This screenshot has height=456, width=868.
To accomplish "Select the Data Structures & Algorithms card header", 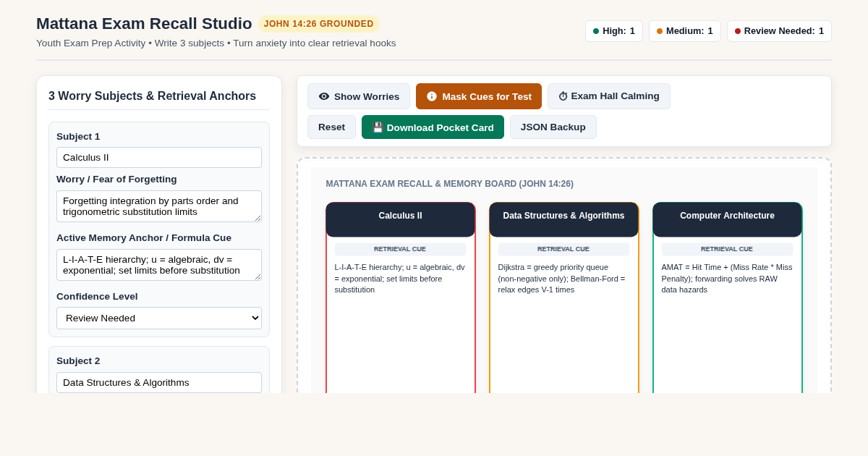I will pyautogui.click(x=564, y=219).
